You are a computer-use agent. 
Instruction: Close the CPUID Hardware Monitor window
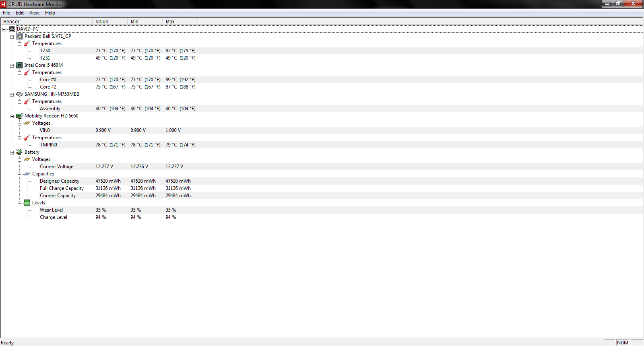coord(634,4)
